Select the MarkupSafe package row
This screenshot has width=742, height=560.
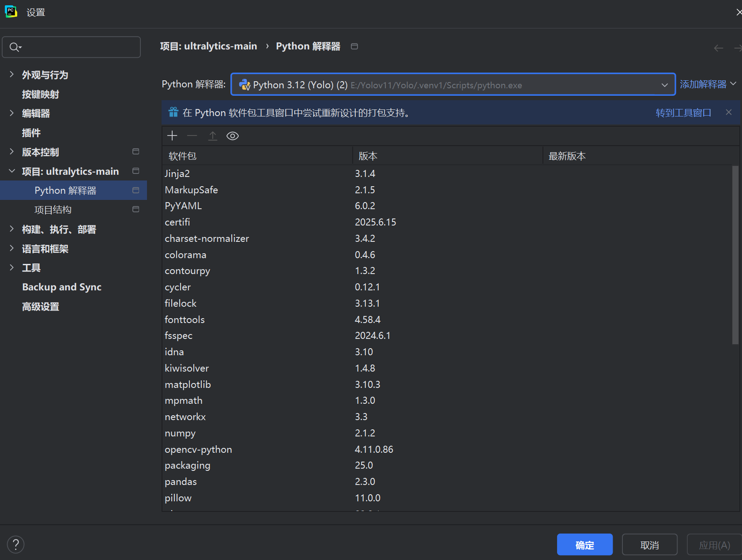(x=447, y=190)
